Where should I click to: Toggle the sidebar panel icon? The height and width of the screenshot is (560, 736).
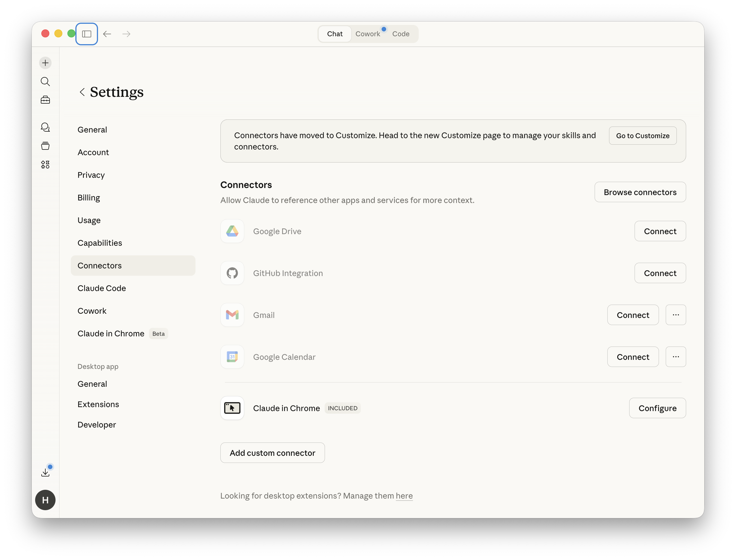tap(87, 34)
